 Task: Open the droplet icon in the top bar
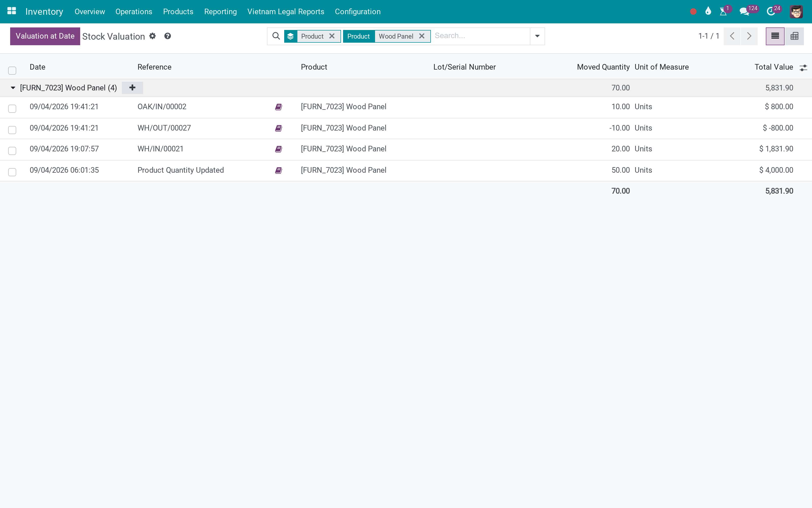pyautogui.click(x=708, y=11)
